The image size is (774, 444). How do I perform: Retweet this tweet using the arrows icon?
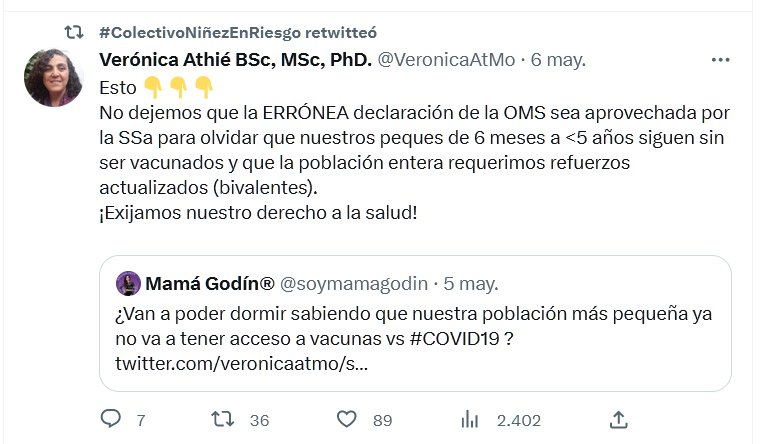point(224,420)
